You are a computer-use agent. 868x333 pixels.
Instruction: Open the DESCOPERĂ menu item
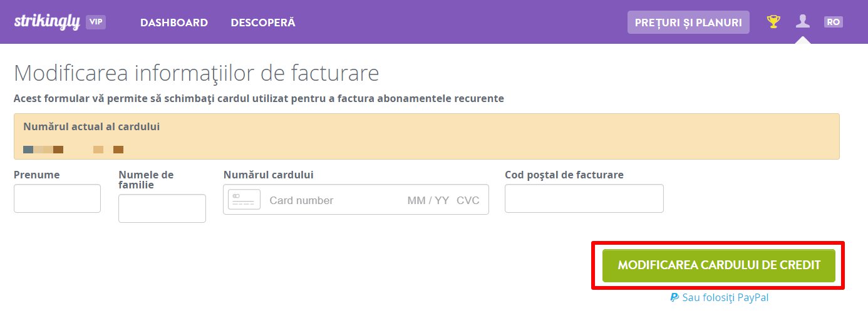click(263, 23)
